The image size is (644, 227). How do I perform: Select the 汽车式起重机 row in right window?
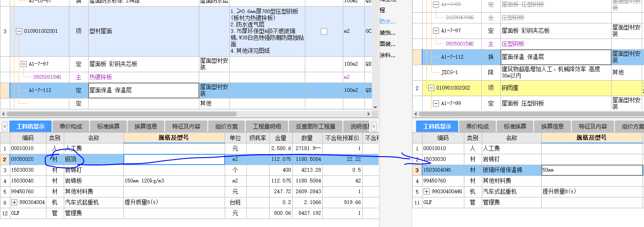(x=528, y=192)
